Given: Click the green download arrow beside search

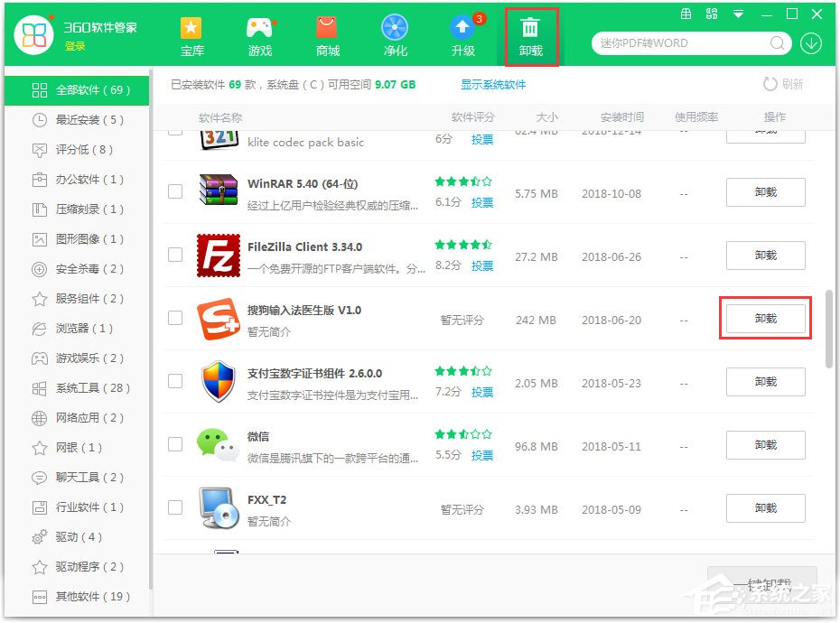Looking at the screenshot, I should click(x=810, y=42).
